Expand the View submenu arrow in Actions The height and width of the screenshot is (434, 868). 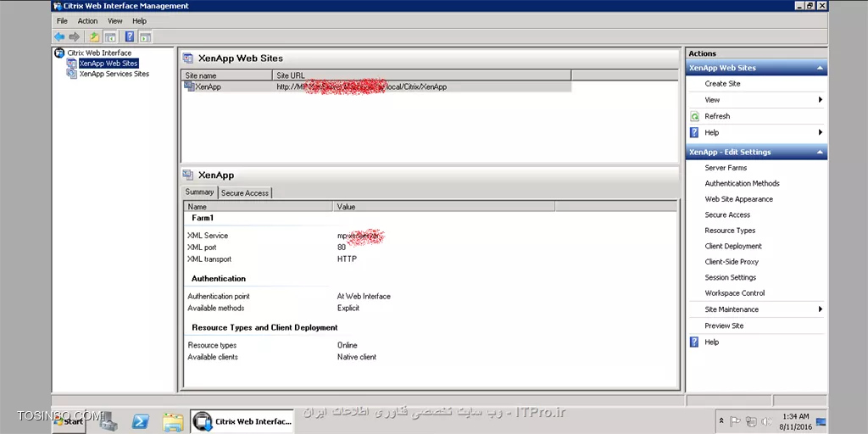(821, 100)
